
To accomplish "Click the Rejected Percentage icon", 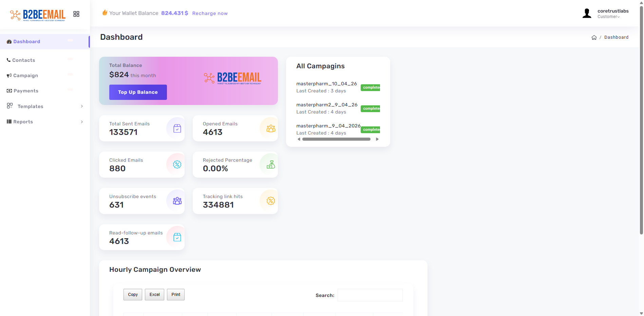I will click(x=271, y=165).
